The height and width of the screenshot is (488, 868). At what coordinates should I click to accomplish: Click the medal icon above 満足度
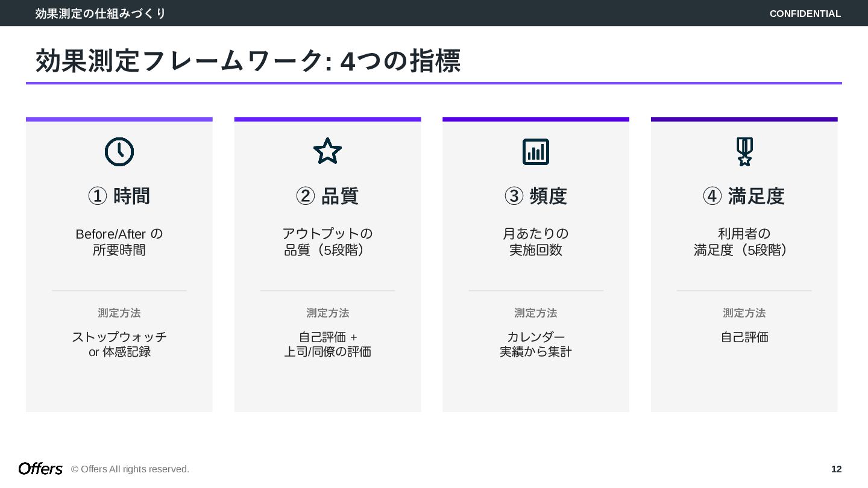click(744, 152)
